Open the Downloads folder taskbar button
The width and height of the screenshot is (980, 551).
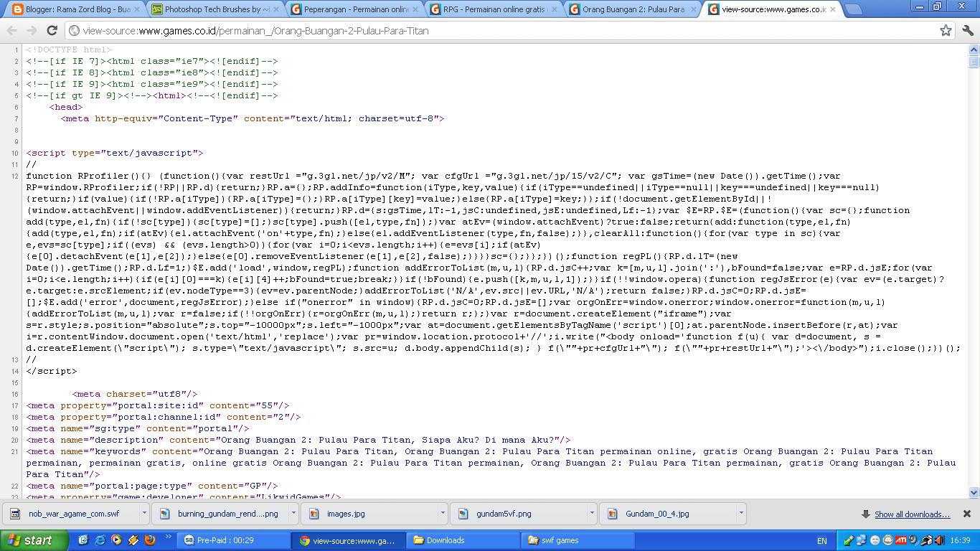(x=463, y=540)
